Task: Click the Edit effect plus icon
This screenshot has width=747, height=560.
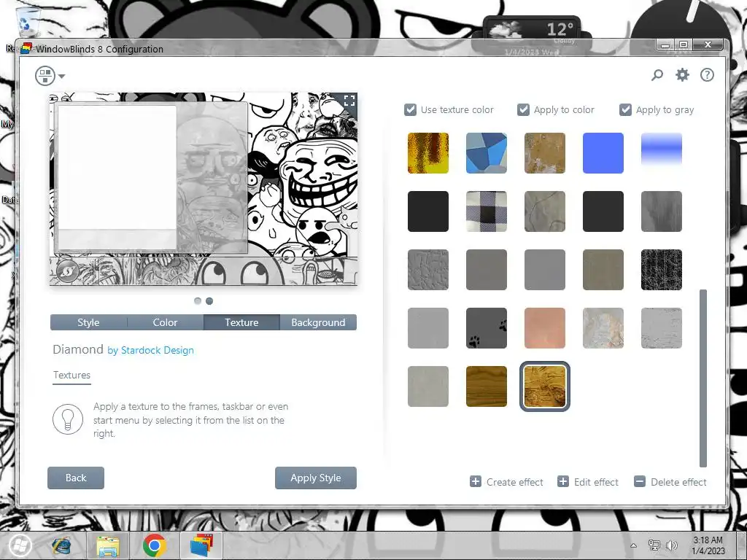Action: [562, 481]
